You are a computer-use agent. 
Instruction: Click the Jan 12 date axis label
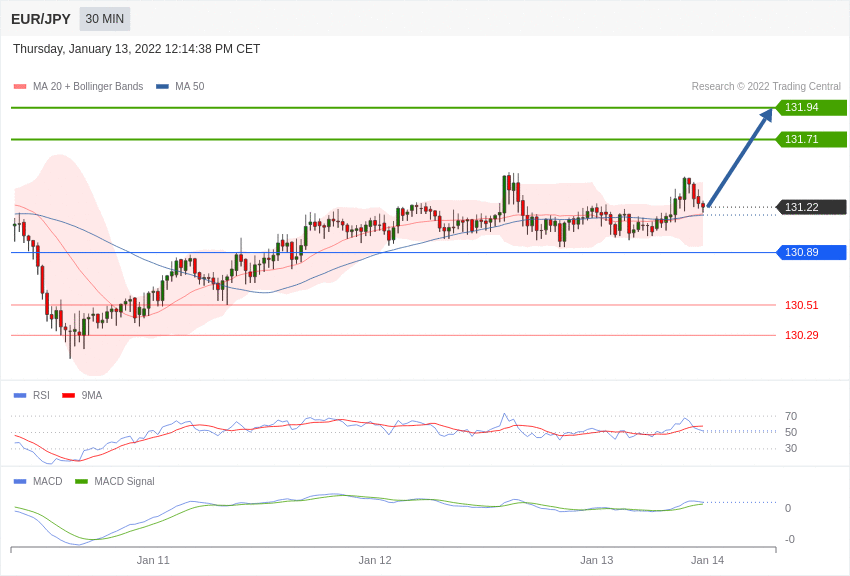(x=375, y=560)
